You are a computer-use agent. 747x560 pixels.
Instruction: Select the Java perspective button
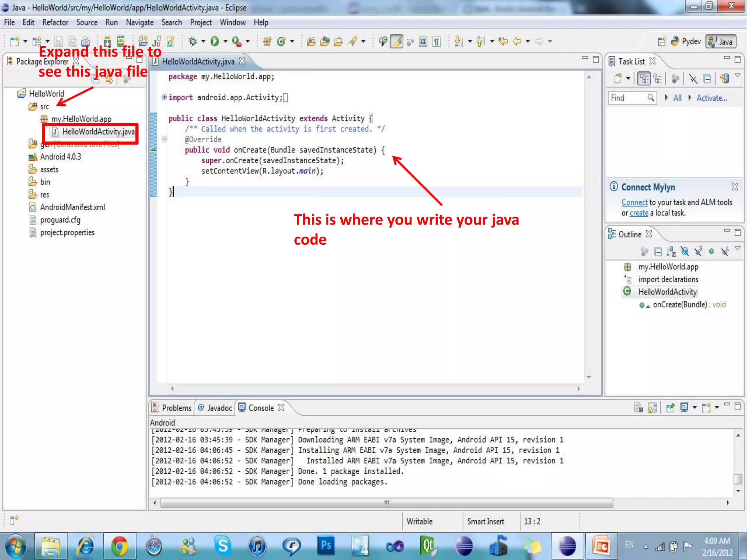tap(721, 42)
